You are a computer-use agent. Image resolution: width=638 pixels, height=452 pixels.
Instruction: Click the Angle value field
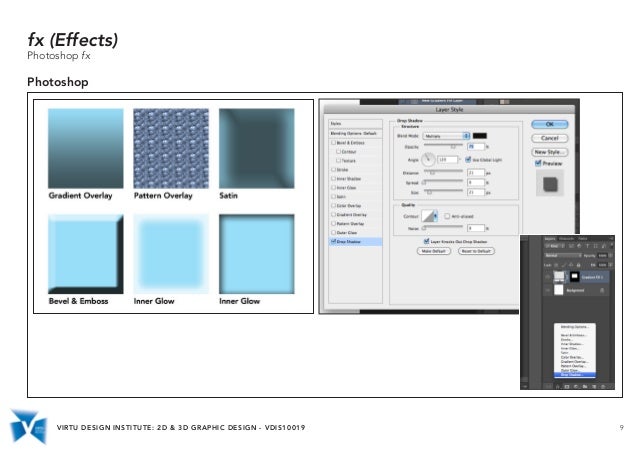pos(447,159)
